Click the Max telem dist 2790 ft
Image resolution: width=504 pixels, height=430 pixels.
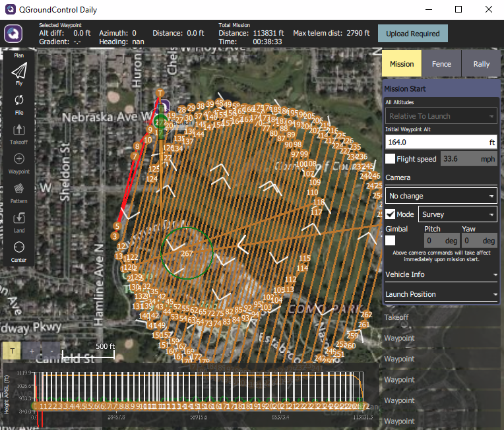[331, 33]
